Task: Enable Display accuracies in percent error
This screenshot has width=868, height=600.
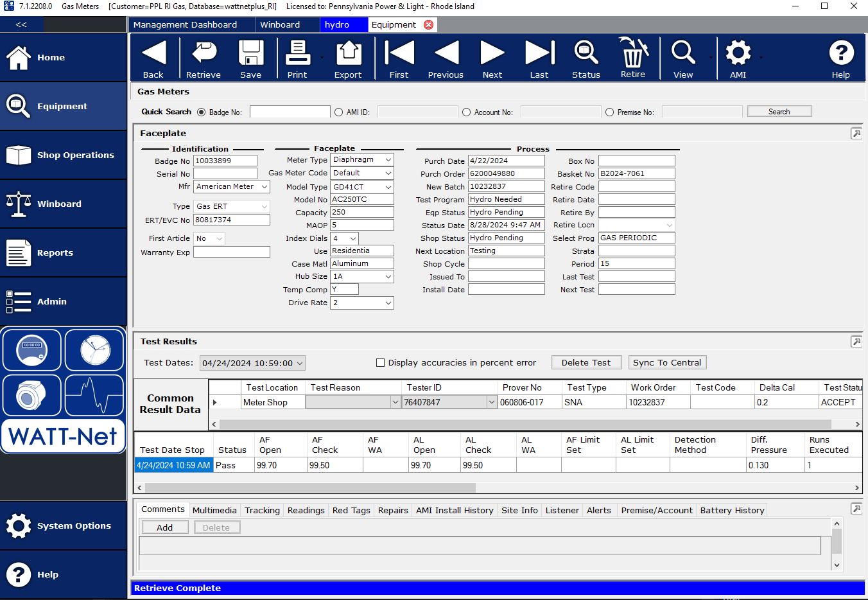Action: tap(380, 362)
